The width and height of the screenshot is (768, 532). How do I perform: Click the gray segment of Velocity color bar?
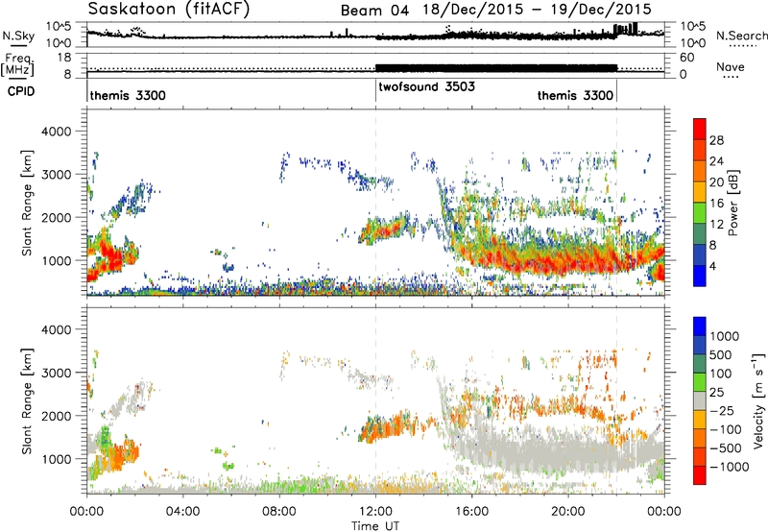700,400
